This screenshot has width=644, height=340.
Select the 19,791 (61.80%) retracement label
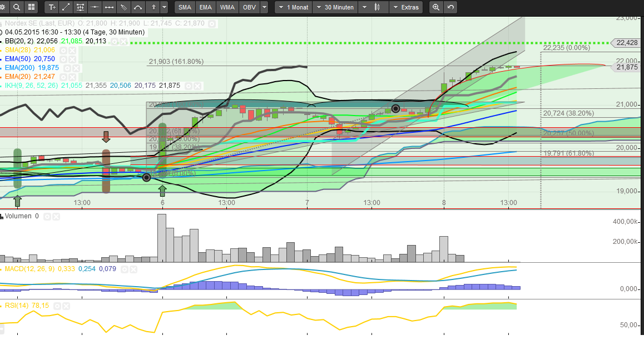tap(568, 153)
